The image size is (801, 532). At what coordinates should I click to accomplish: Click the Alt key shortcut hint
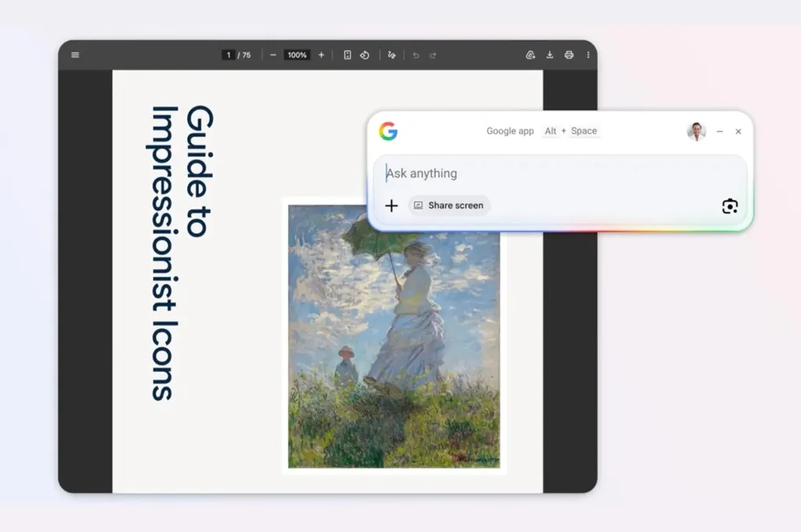550,131
